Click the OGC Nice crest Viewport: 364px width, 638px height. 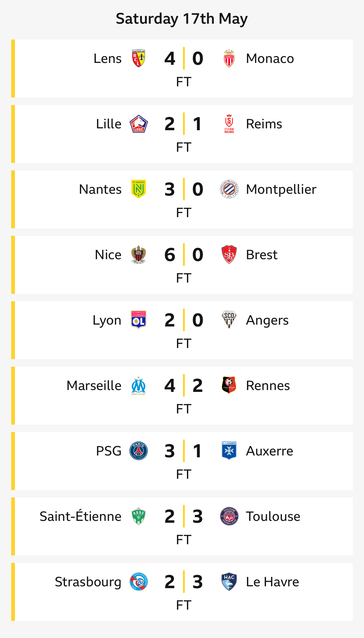pyautogui.click(x=138, y=255)
